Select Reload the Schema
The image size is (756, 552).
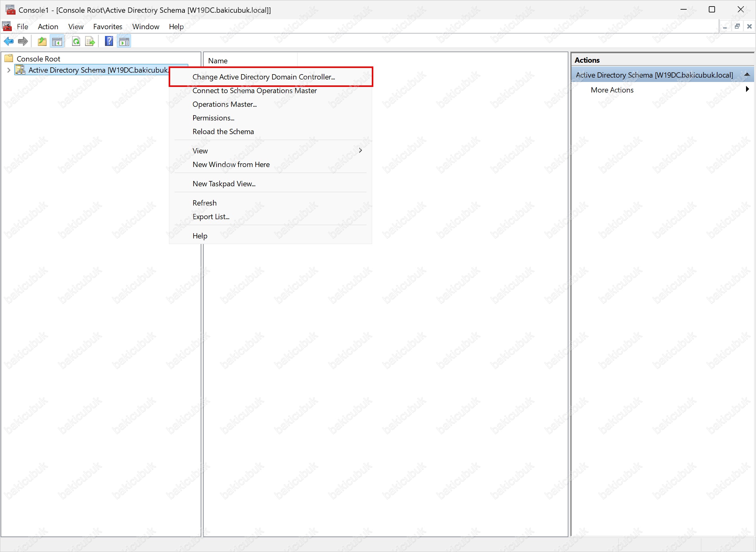click(x=270, y=132)
